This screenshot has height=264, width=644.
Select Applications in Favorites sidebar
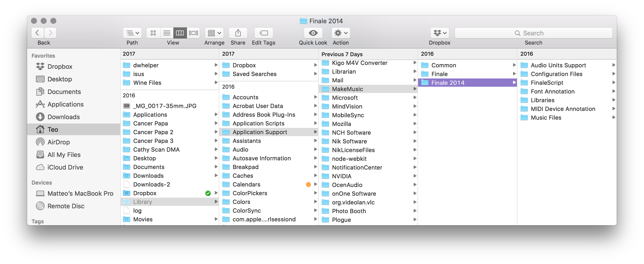click(x=65, y=104)
